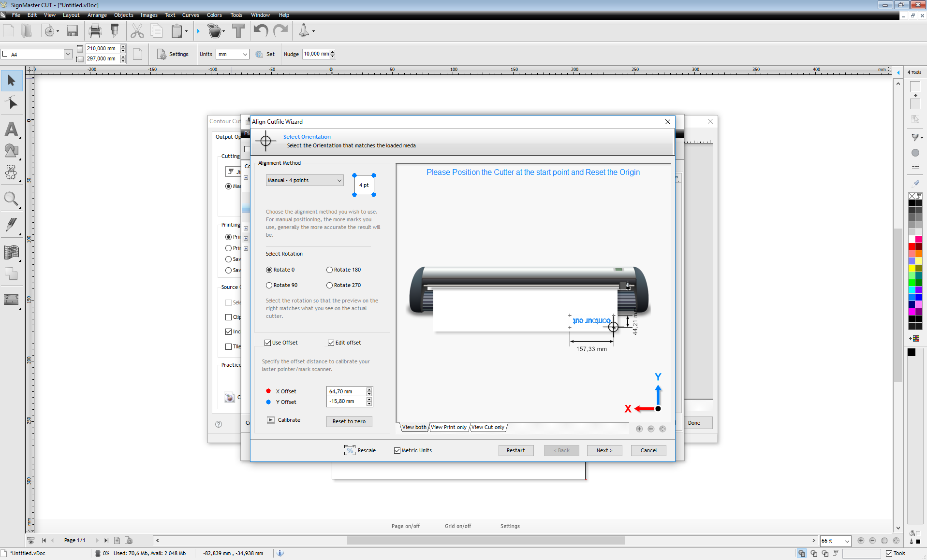The width and height of the screenshot is (927, 560).
Task: Click the Set nudge icon
Action: click(x=259, y=54)
